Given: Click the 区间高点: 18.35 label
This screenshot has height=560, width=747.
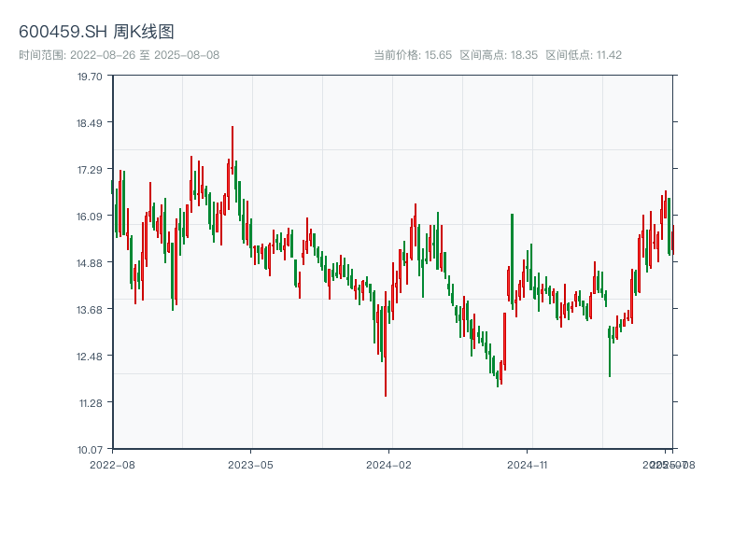Looking at the screenshot, I should click(x=499, y=55).
